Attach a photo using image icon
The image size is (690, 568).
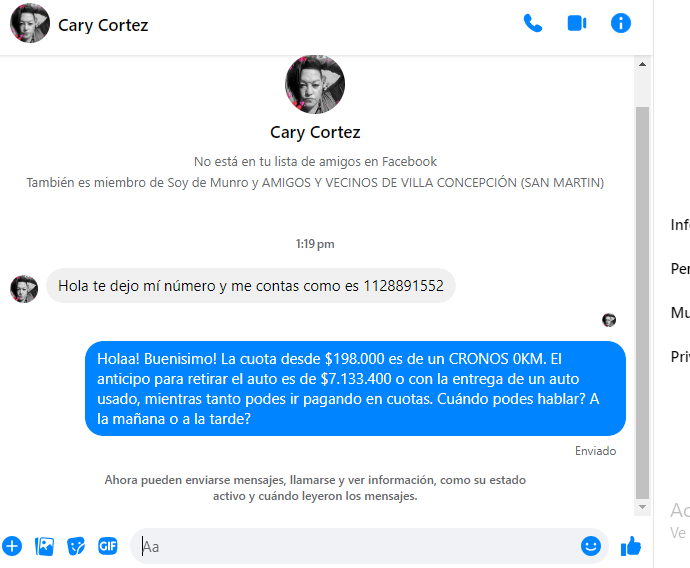(44, 546)
